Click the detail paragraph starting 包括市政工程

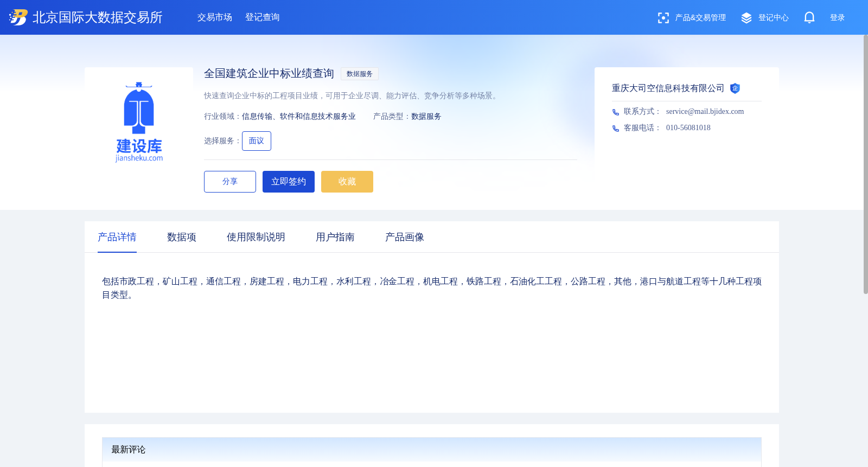coord(432,288)
